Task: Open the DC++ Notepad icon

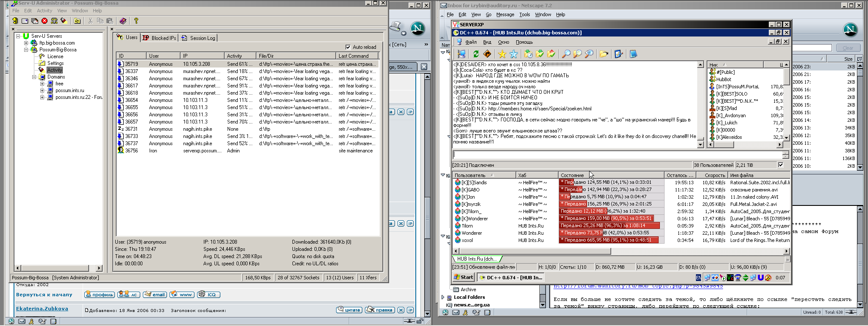Action: coord(633,54)
